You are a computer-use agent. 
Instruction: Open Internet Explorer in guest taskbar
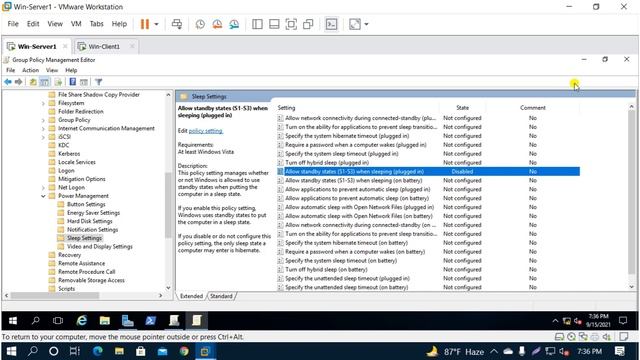click(x=82, y=321)
